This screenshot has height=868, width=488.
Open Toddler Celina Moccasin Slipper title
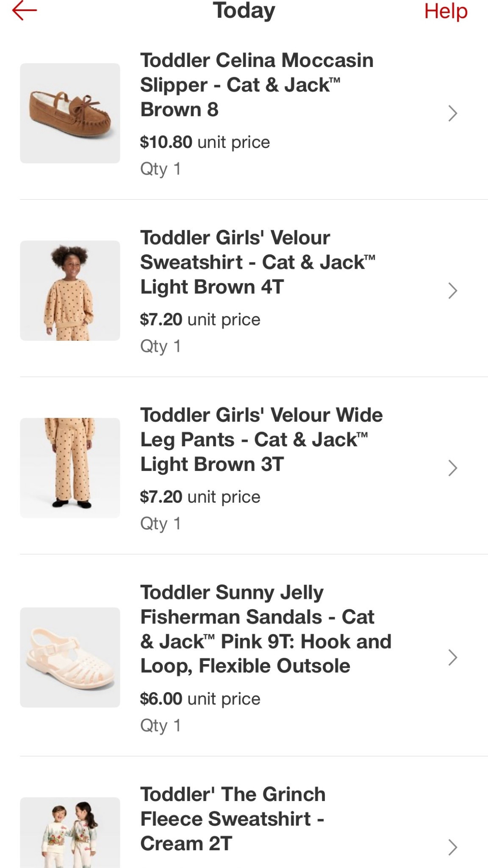(x=257, y=85)
